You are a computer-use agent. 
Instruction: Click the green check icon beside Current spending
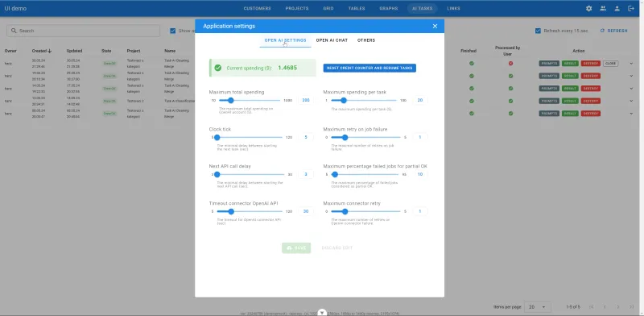pyautogui.click(x=217, y=68)
